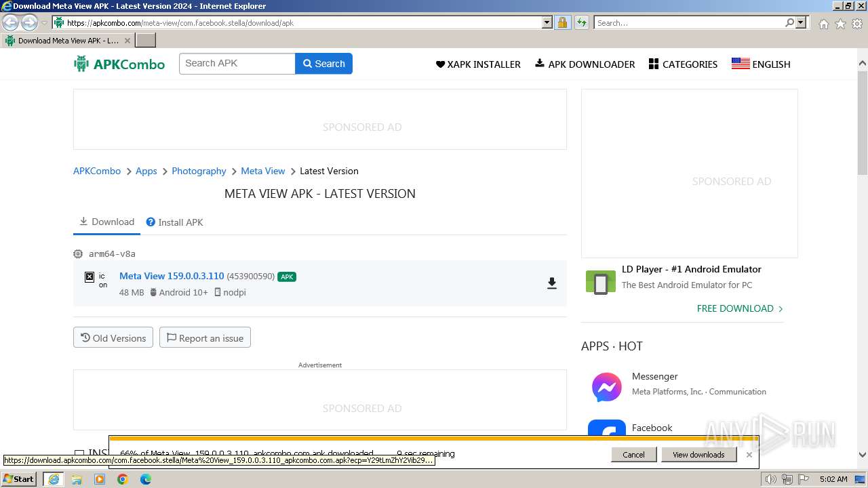Click the vertical scrollbar thumb
868x488 pixels.
click(x=863, y=122)
